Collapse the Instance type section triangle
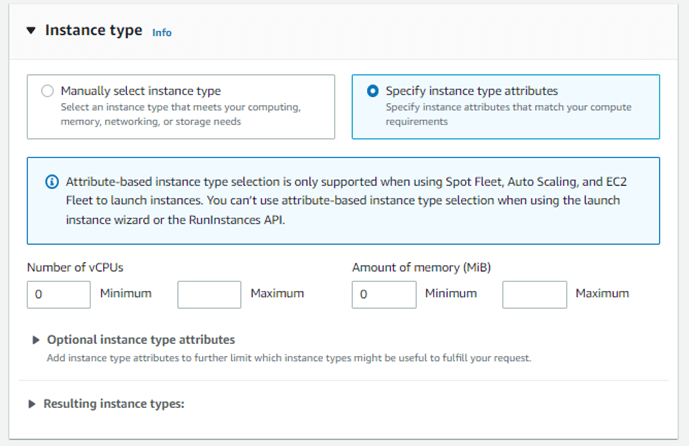Image resolution: width=689 pixels, height=446 pixels. coord(31,30)
